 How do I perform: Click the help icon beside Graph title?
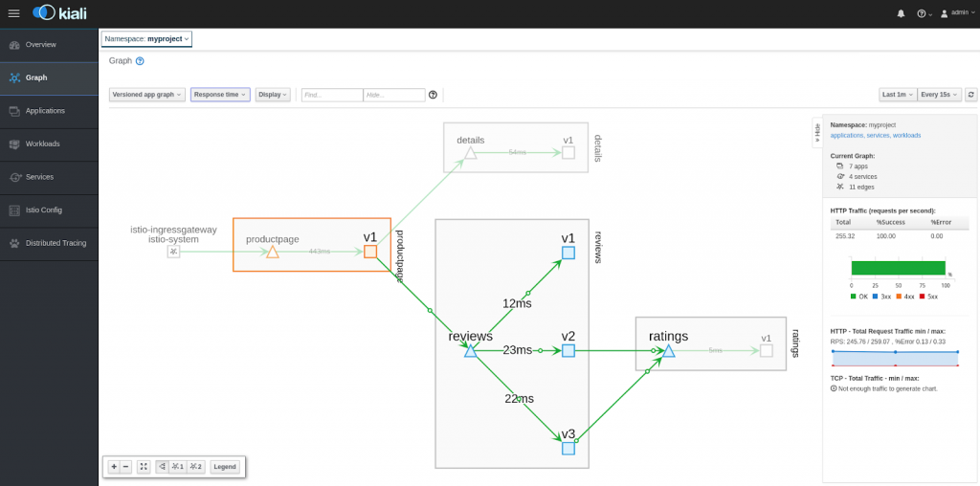click(140, 60)
